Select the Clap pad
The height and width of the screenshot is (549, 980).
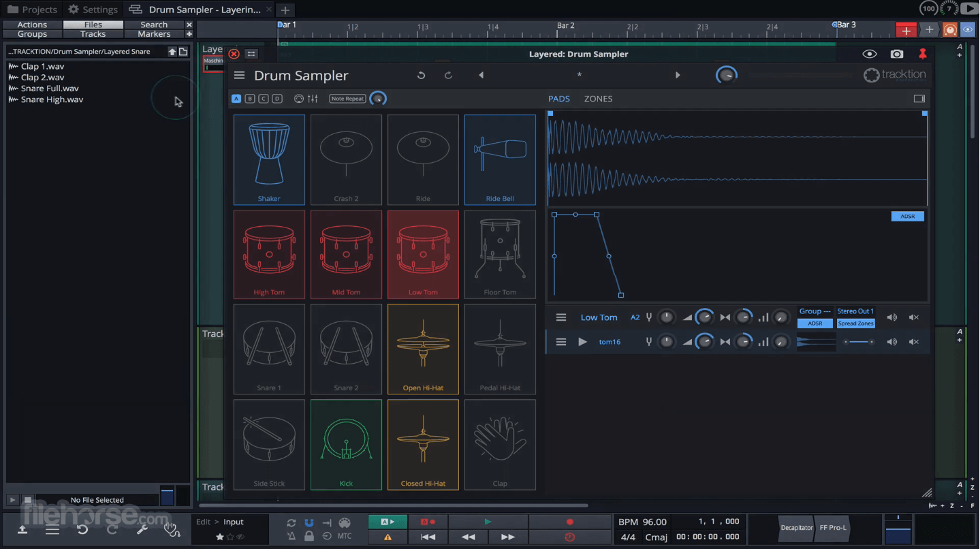(500, 444)
